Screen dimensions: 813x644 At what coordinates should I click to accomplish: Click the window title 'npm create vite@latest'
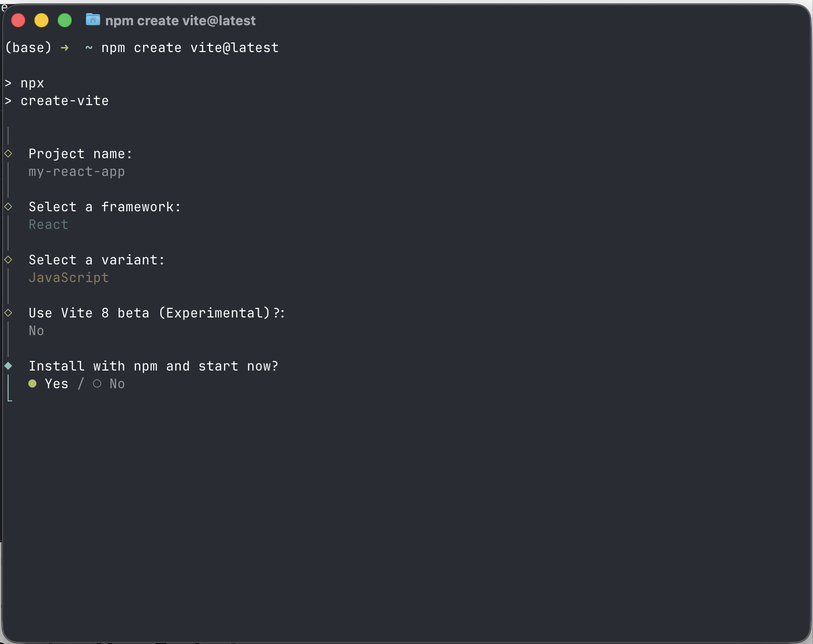[180, 21]
